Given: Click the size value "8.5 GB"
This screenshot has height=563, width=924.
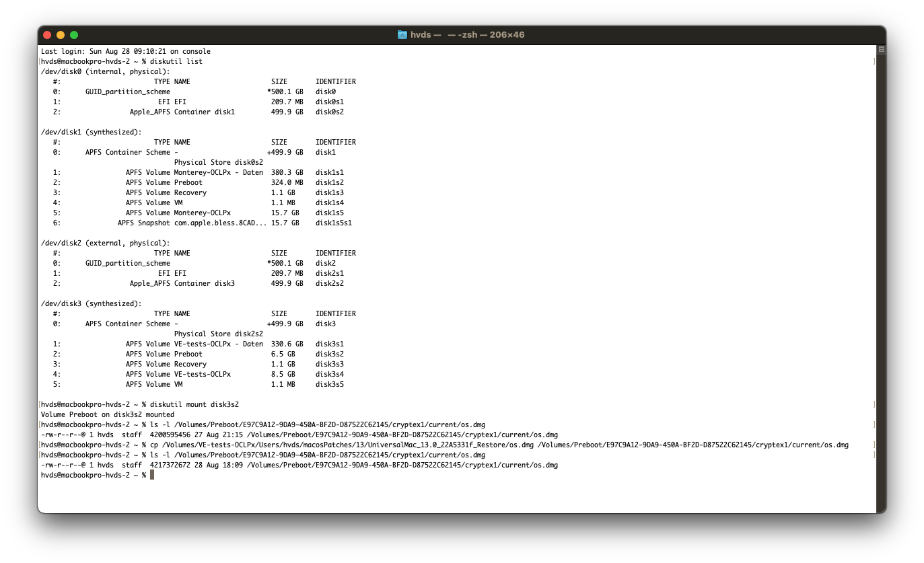Looking at the screenshot, I should (x=283, y=374).
